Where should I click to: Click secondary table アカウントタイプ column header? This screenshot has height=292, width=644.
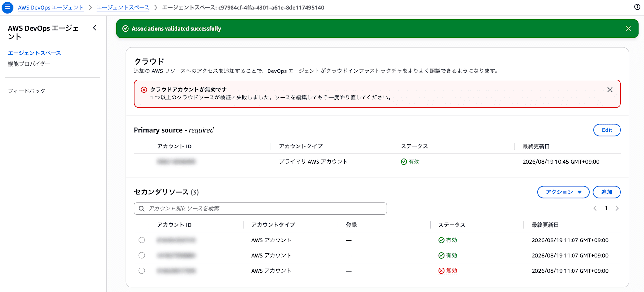click(x=273, y=225)
